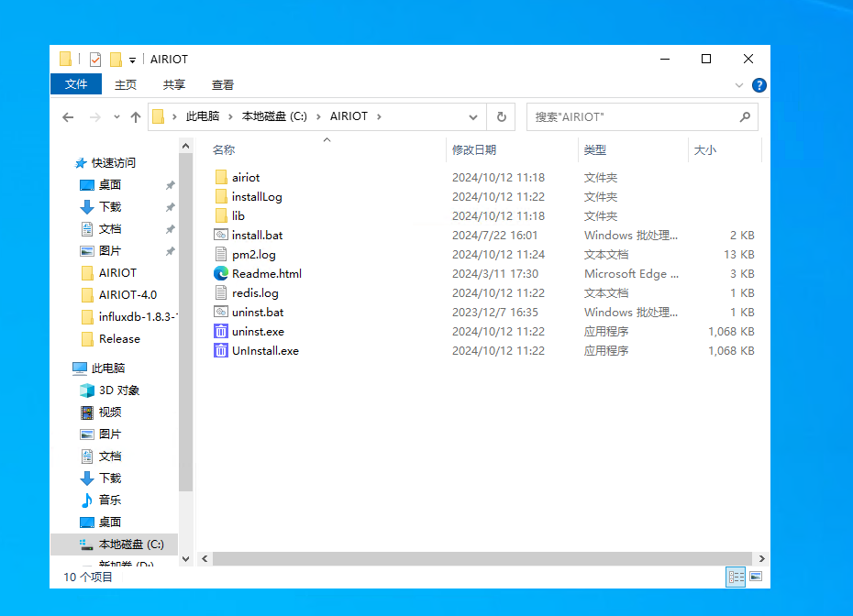Go up one folder level arrow
The height and width of the screenshot is (616, 853).
pos(136,117)
